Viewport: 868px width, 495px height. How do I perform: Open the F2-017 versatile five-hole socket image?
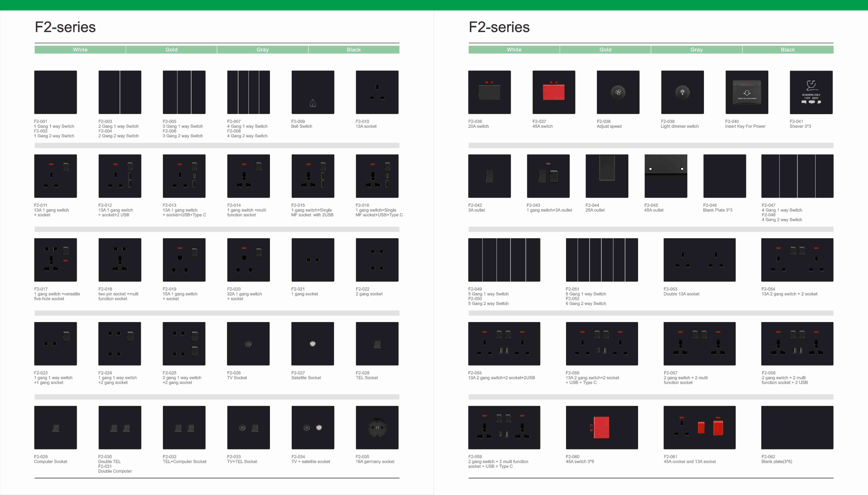55,260
